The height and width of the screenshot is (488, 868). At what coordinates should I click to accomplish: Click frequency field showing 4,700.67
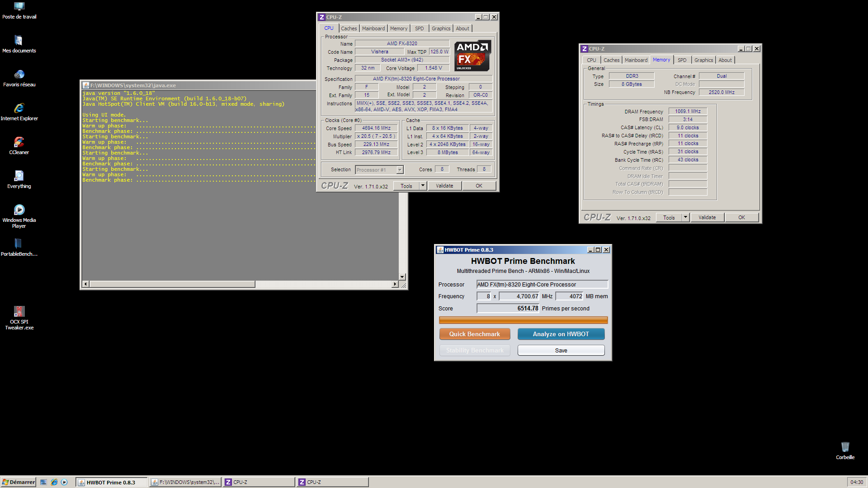pyautogui.click(x=519, y=296)
